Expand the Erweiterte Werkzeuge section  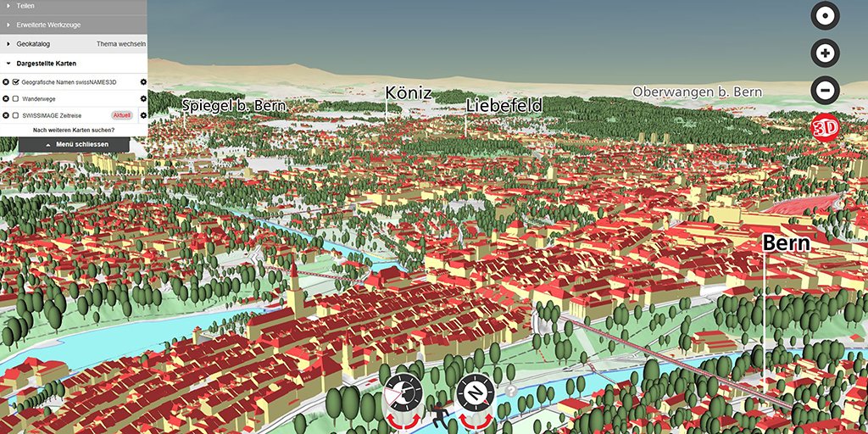click(x=74, y=25)
